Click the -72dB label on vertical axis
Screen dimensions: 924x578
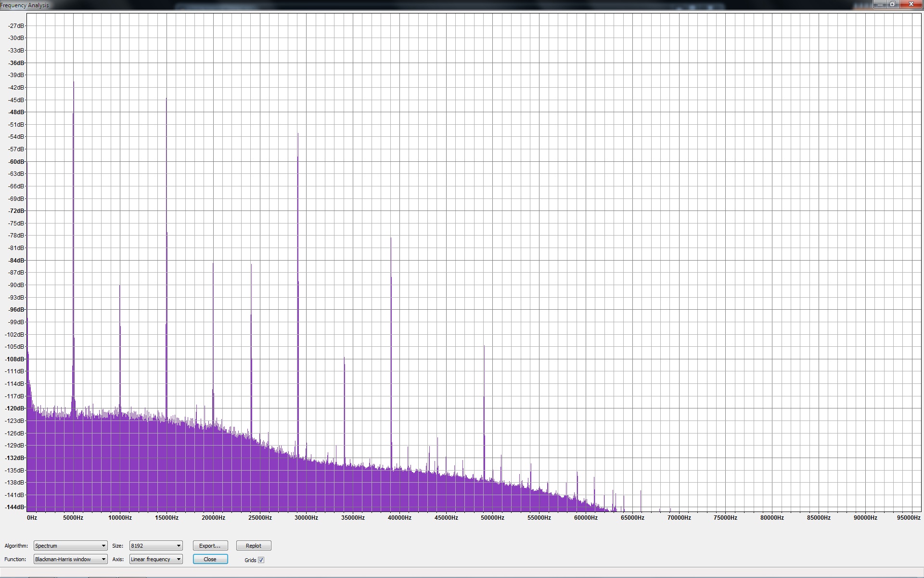pos(16,210)
